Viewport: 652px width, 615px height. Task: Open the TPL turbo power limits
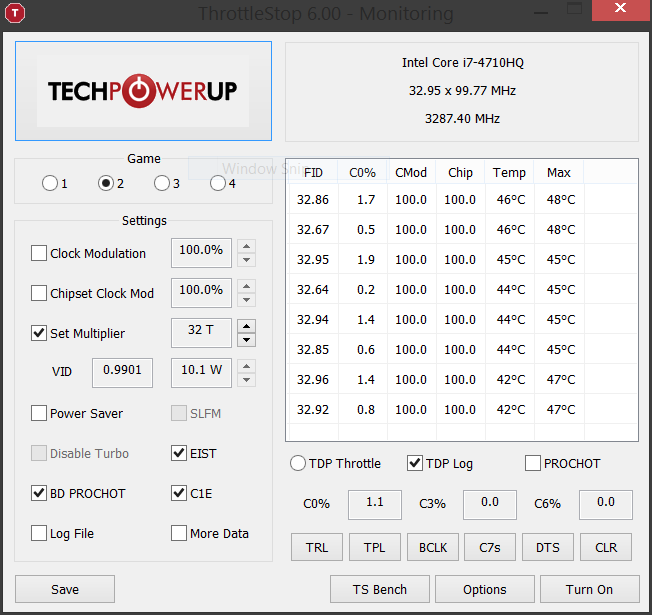(x=375, y=547)
